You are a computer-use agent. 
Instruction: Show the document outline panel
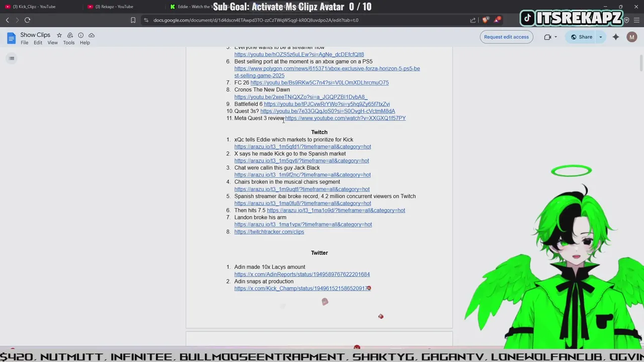[12, 58]
